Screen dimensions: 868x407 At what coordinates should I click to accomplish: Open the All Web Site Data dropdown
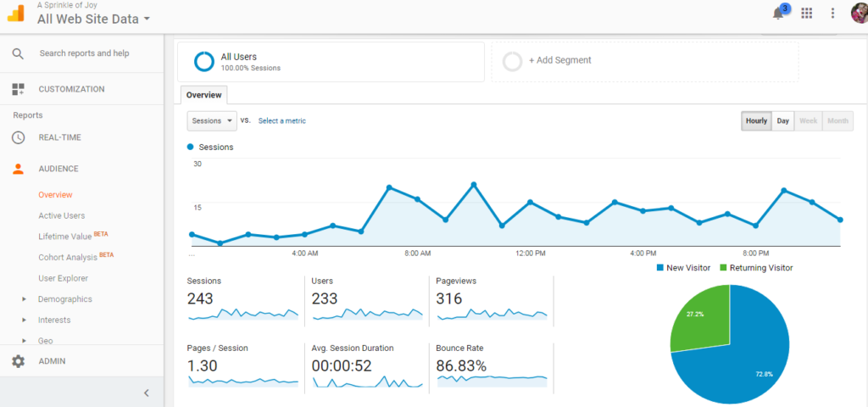coord(94,19)
